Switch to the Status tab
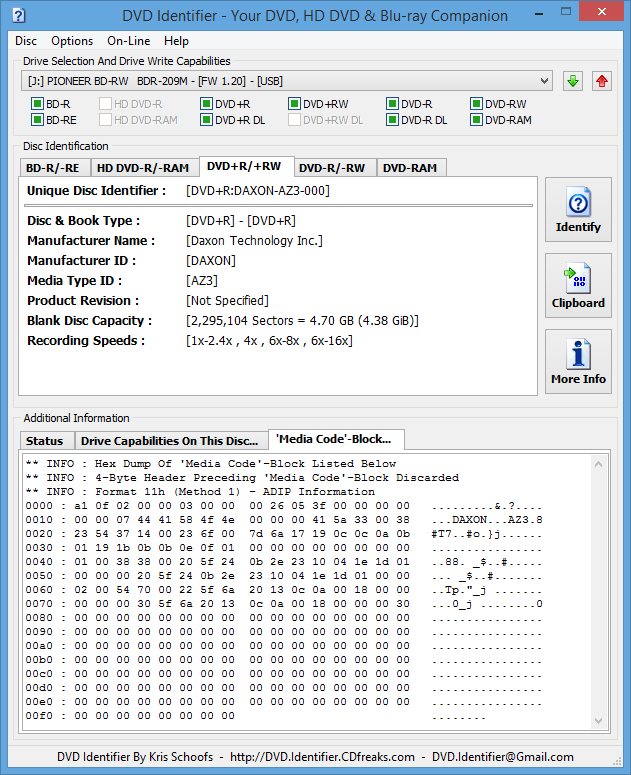The height and width of the screenshot is (775, 631). (44, 441)
